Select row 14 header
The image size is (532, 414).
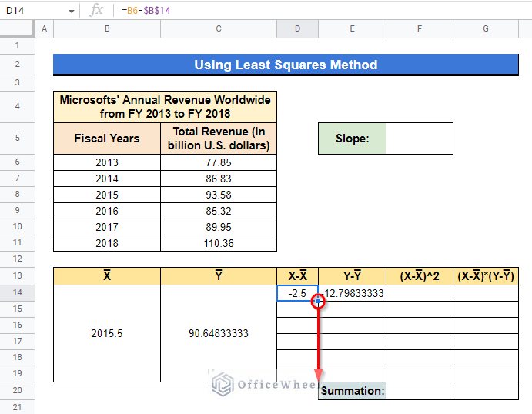pos(17,292)
